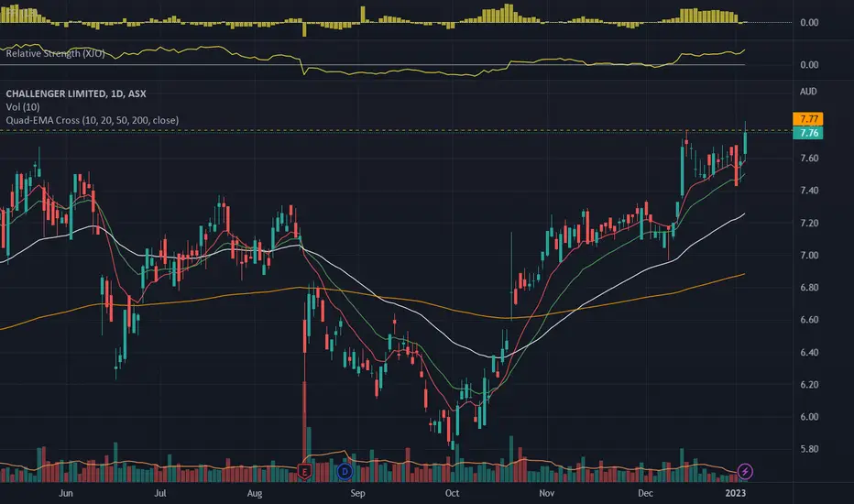Click the Sep label on time axis
854x504 pixels.
point(357,493)
